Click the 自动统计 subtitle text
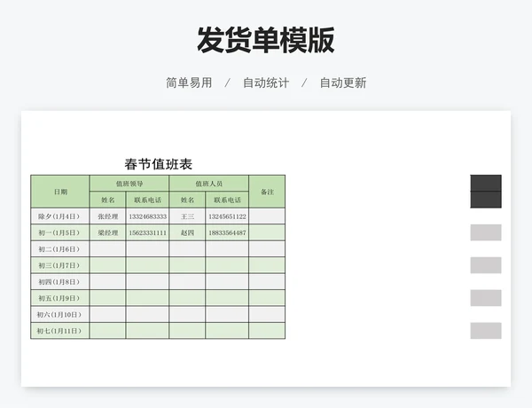The image size is (532, 408). (266, 82)
